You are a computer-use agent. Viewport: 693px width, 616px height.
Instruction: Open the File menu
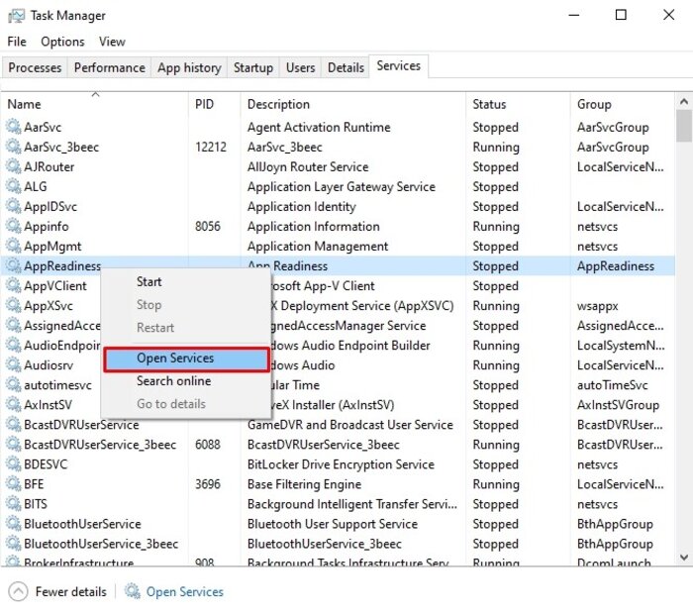click(x=17, y=42)
